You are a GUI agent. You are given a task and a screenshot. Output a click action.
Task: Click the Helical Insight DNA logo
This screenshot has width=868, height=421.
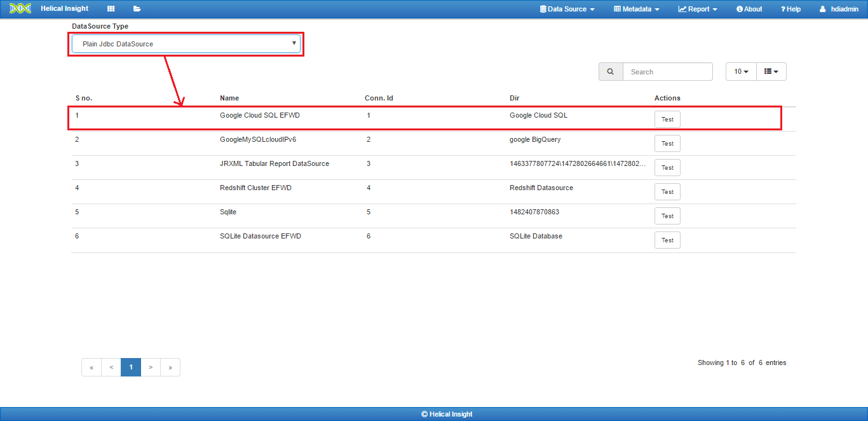(20, 9)
